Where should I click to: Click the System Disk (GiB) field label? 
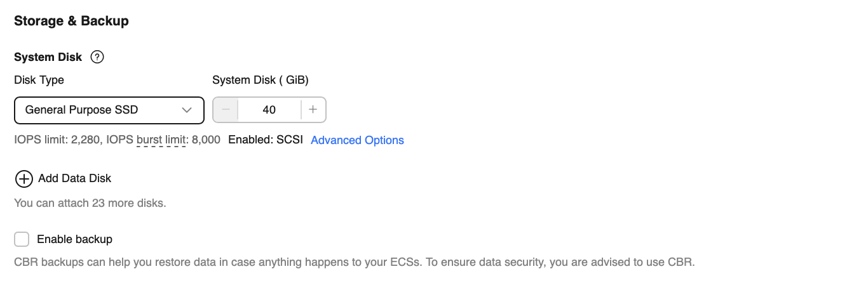click(260, 80)
